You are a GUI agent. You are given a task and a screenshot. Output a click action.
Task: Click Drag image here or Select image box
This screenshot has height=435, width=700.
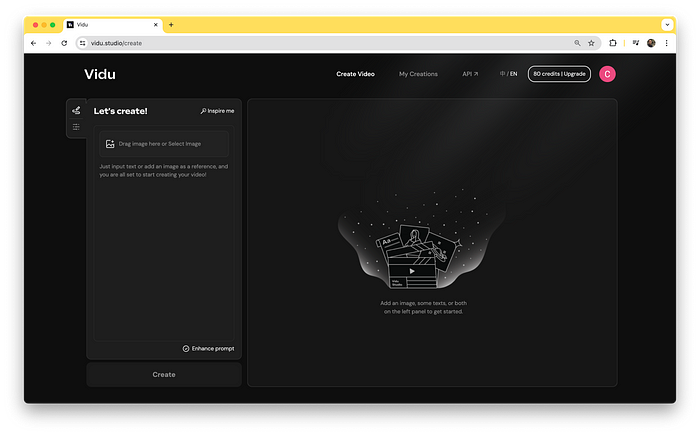point(164,144)
